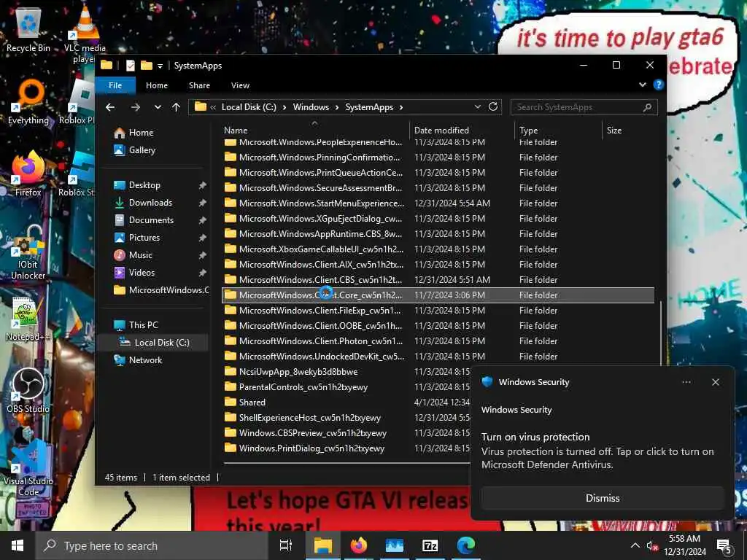Expand chevron after SystemApps breadcrumb

[401, 107]
